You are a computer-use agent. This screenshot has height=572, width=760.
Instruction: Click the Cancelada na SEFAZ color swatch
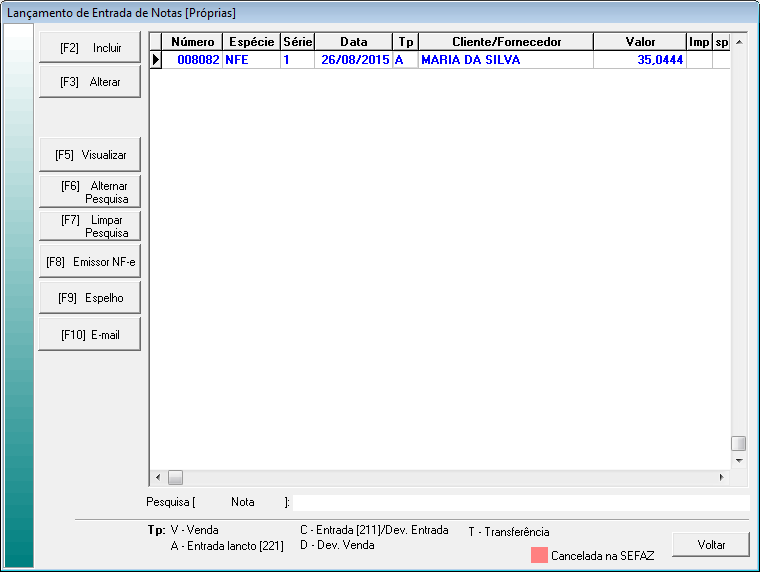(539, 554)
